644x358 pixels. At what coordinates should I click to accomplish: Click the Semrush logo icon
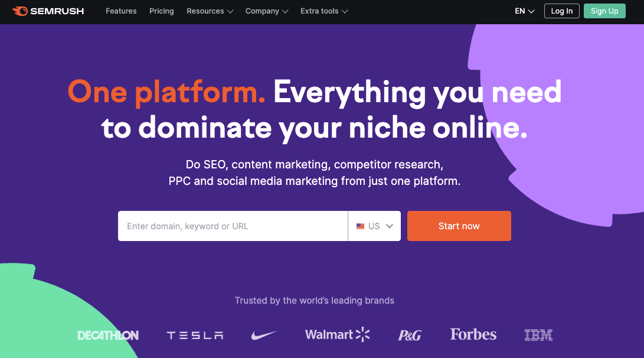coord(21,11)
